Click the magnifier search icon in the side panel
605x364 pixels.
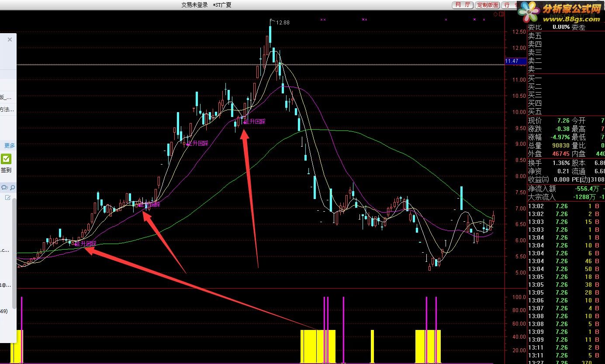pyautogui.click(x=13, y=188)
